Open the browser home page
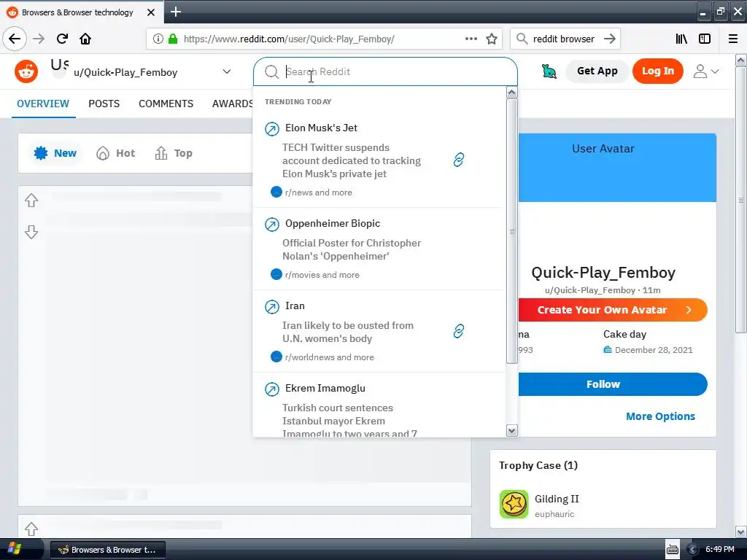The image size is (747, 560). 85,39
